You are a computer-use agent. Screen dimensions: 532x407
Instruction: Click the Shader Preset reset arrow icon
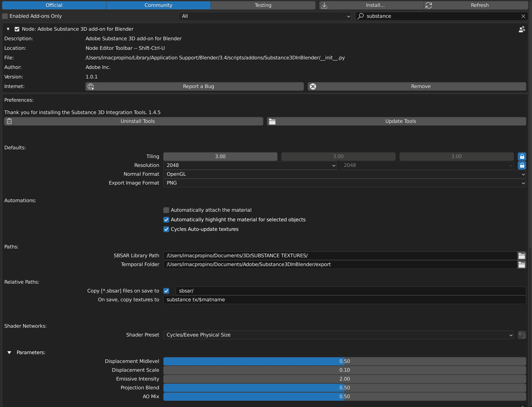coord(522,335)
